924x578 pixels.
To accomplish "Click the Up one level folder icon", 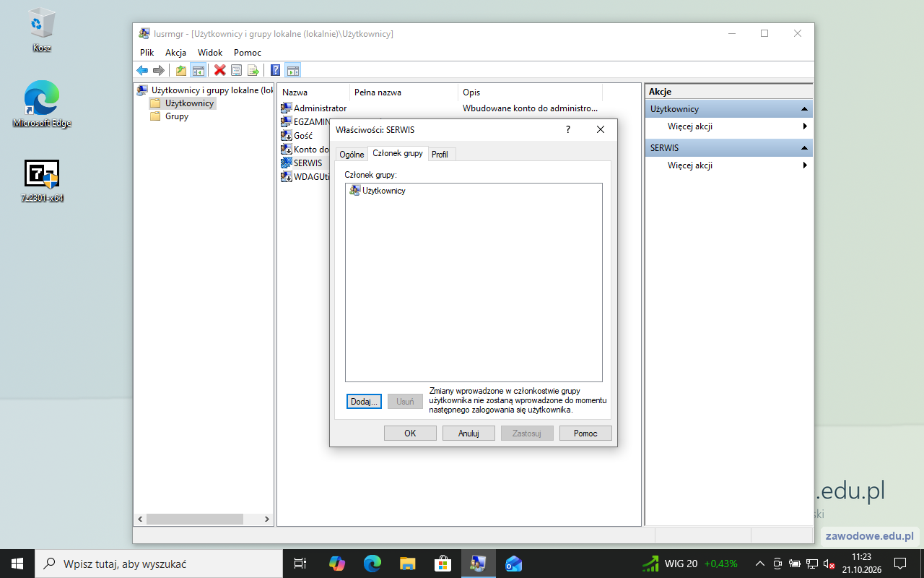I will (x=181, y=70).
